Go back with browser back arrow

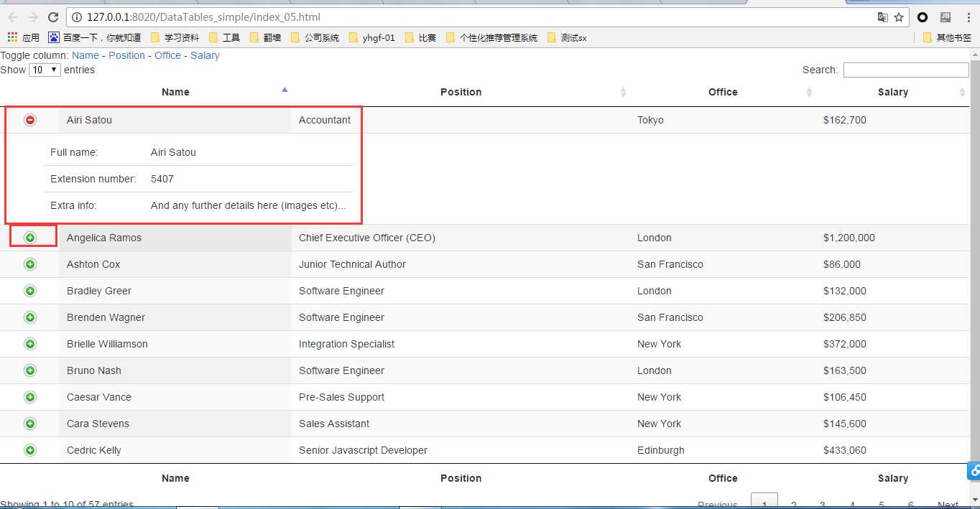13,17
